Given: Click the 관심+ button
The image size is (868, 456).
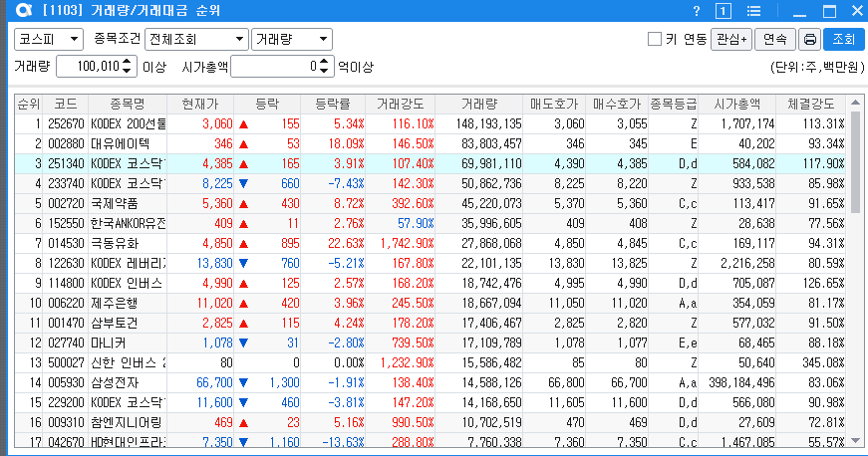Looking at the screenshot, I should point(731,39).
